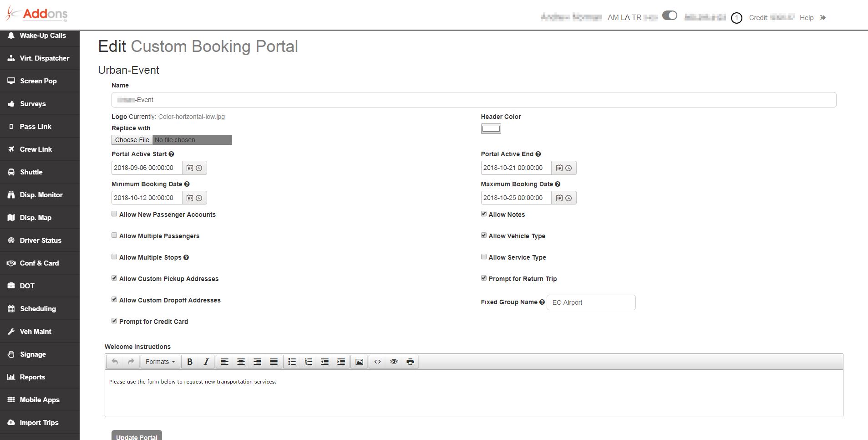Preview the Welcome Instructions content

click(394, 361)
